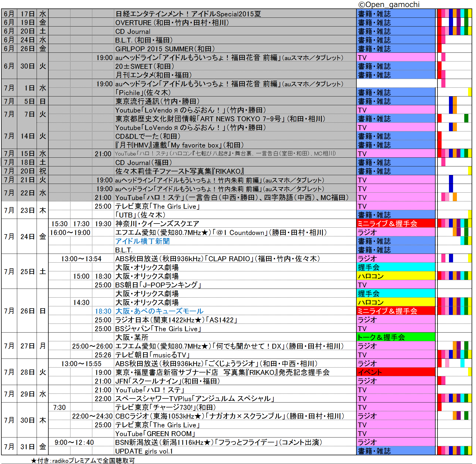This screenshot has height=464, width=476.
Task: Click the day cell 祝 for 7月20日
Action: 43,171
